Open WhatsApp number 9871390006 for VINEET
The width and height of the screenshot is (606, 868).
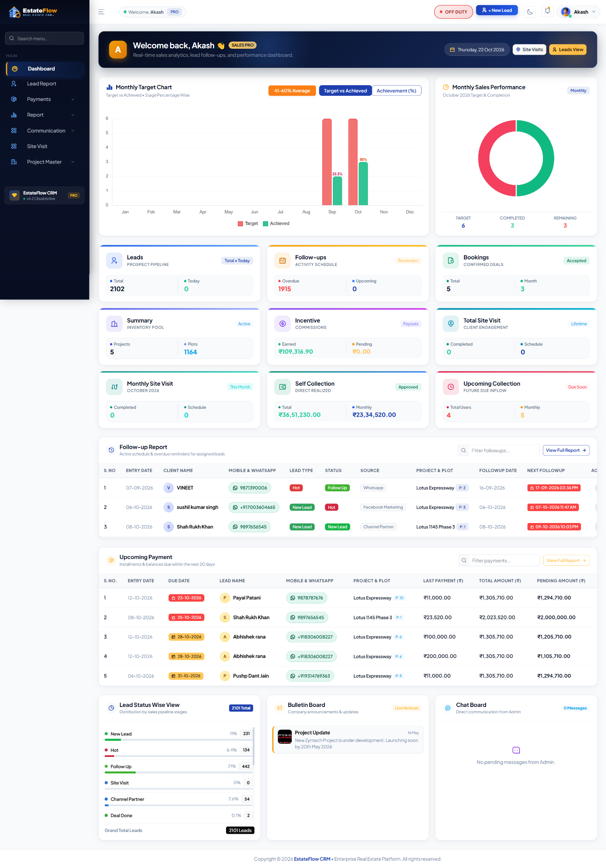[x=250, y=488]
